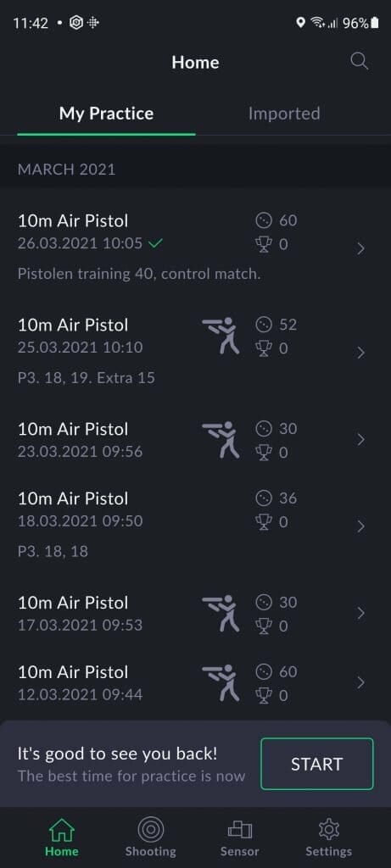
Task: Open chevron for 18.03.2021 session
Action: coord(361,526)
